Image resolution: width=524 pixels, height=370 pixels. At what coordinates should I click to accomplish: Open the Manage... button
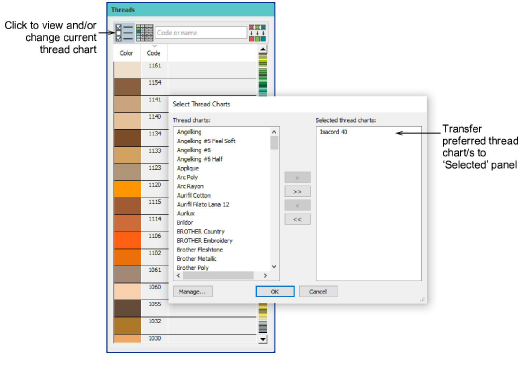tap(193, 291)
